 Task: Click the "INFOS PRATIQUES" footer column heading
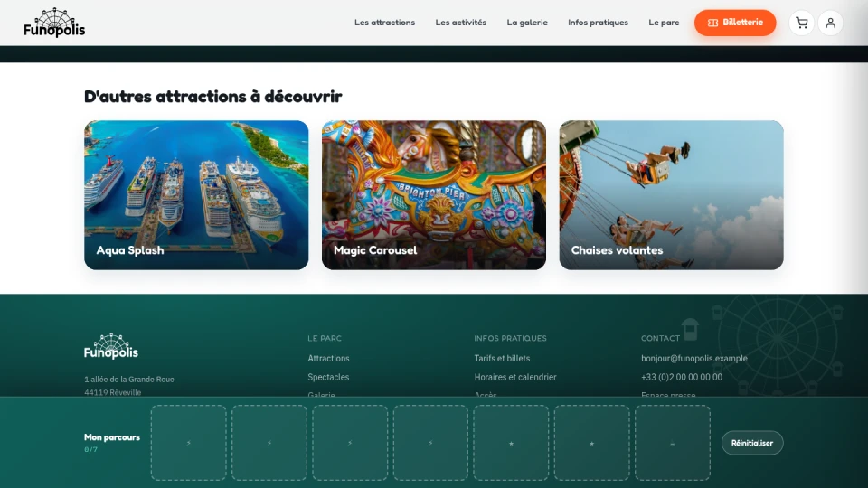510,338
